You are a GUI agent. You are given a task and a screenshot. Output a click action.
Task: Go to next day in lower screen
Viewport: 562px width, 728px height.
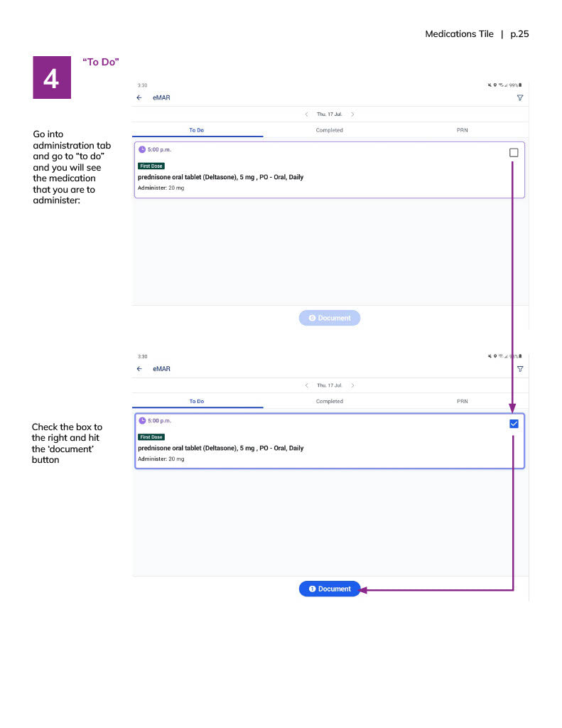(353, 385)
